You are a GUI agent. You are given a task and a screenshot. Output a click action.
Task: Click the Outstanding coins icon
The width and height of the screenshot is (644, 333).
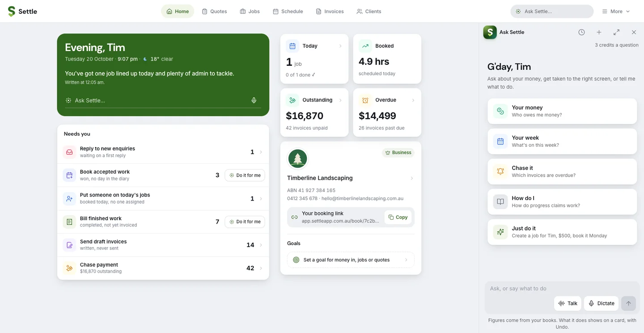(292, 100)
